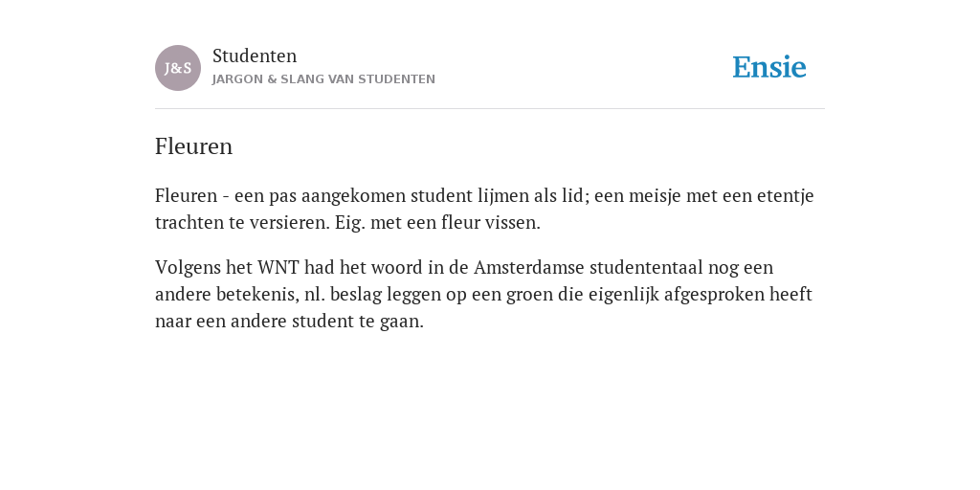This screenshot has width=980, height=490.
Task: Select the Jargon & Slang van Studenten subtitle
Action: (323, 79)
